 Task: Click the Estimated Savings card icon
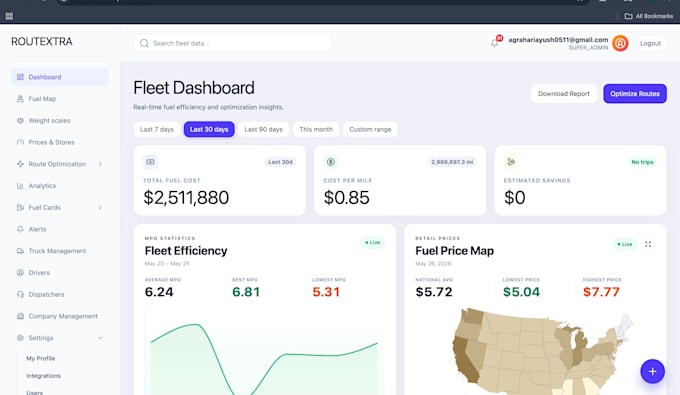511,162
